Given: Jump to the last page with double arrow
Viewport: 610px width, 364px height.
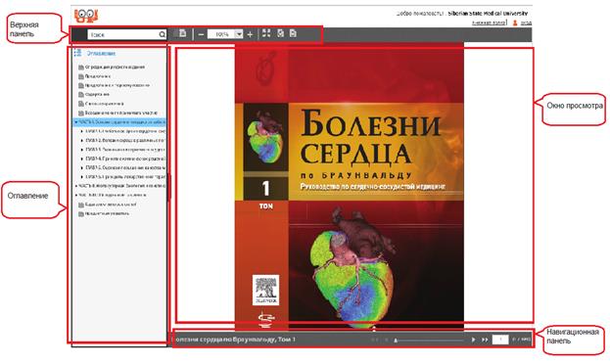Looking at the screenshot, I should 485,340.
